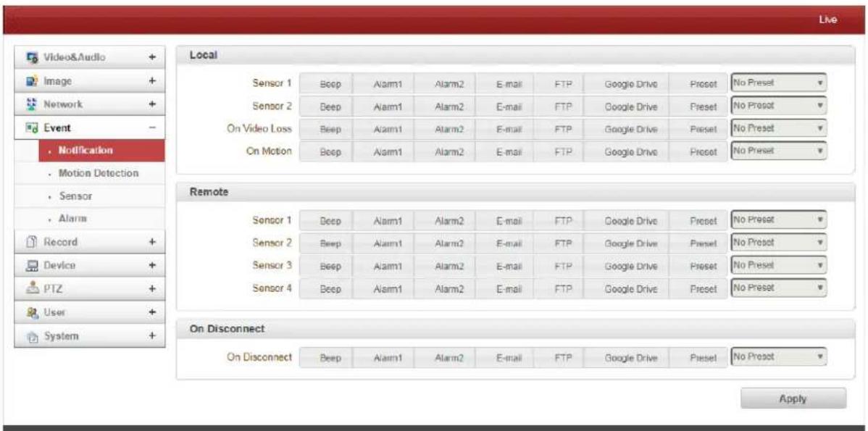Toggle Alarm2 for Remote Sensor 1
868x431 pixels.
tap(445, 221)
